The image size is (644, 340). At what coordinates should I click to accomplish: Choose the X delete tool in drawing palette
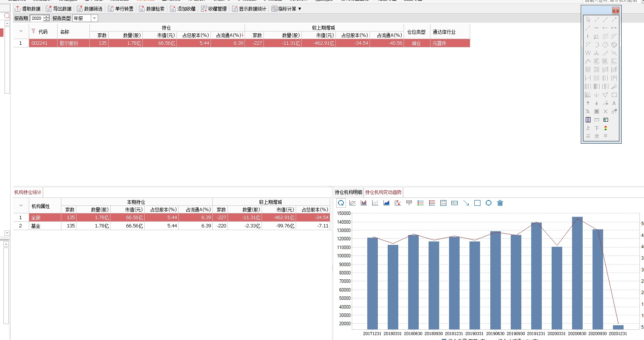click(605, 111)
